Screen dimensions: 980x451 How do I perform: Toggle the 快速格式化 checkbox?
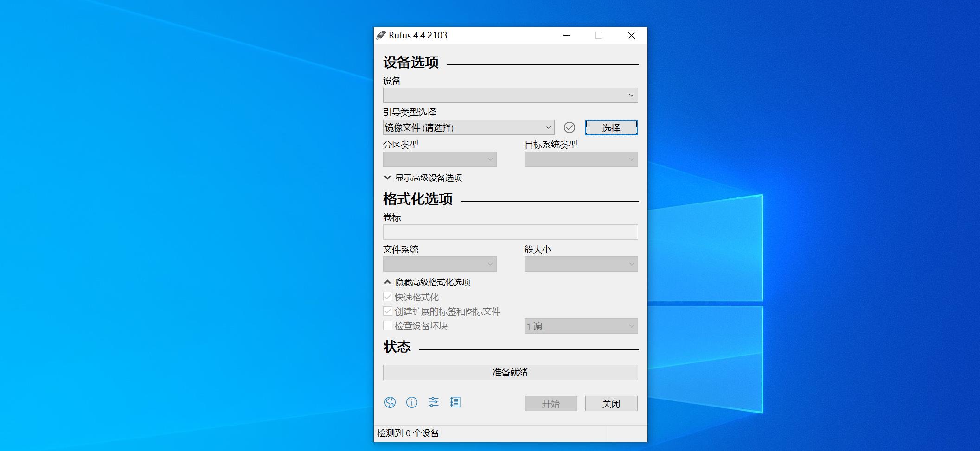(x=388, y=297)
